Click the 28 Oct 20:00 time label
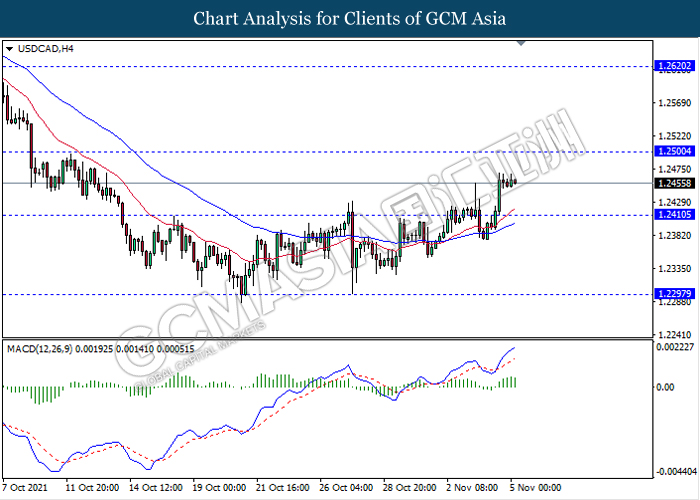 pos(410,488)
